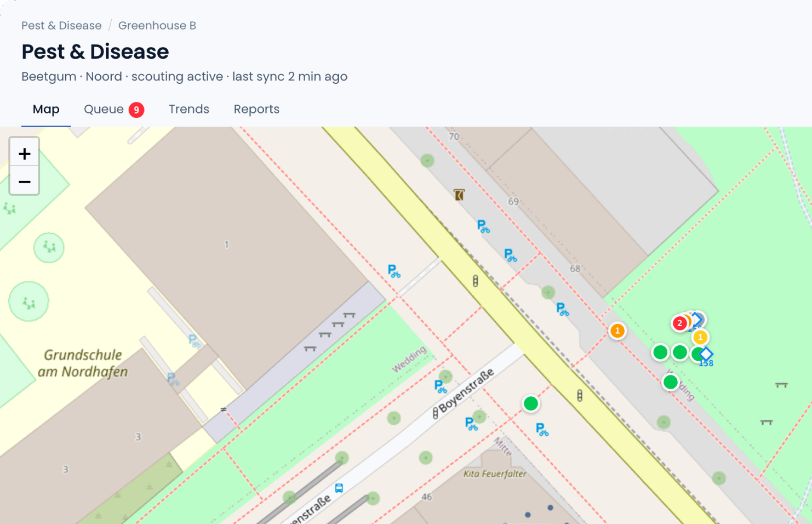Screen dimensions: 812x524
Task: Click the 'Boyenstraße' street label
Action: [x=466, y=390]
